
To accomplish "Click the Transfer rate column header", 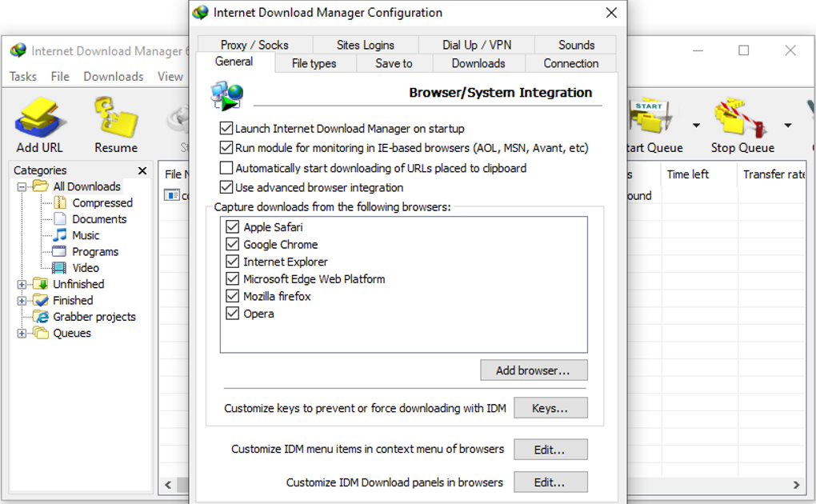I will pos(772,174).
